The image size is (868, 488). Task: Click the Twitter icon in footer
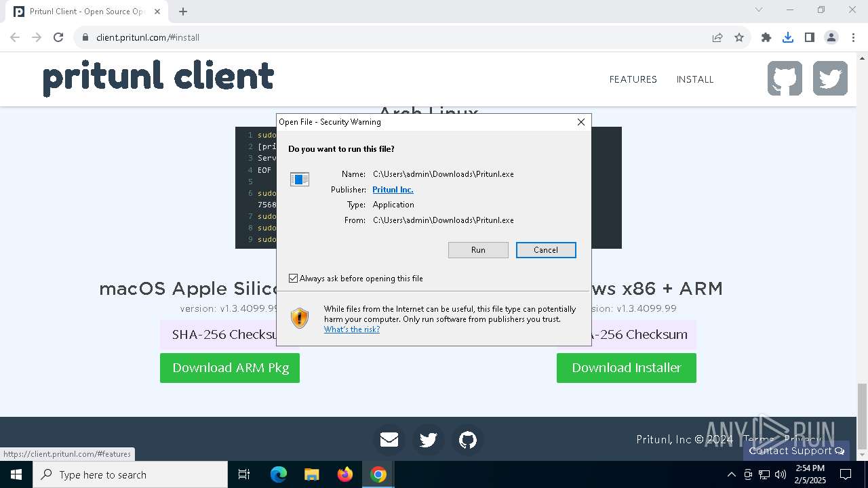(x=428, y=440)
